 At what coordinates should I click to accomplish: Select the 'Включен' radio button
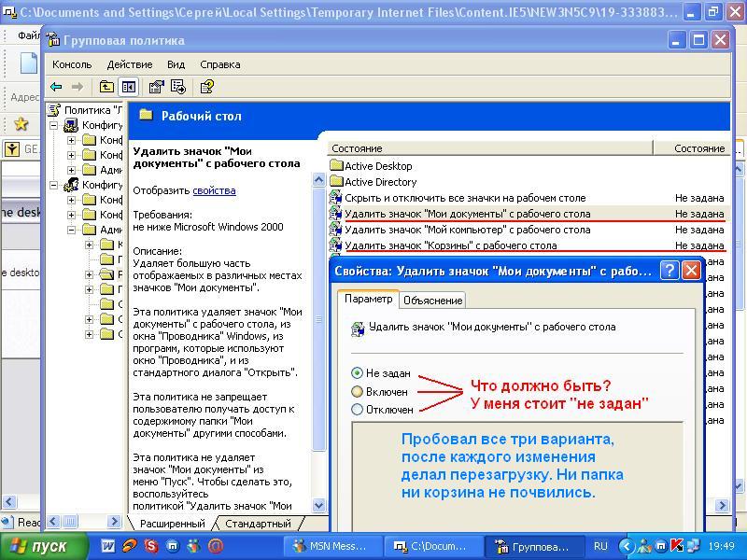pos(357,391)
